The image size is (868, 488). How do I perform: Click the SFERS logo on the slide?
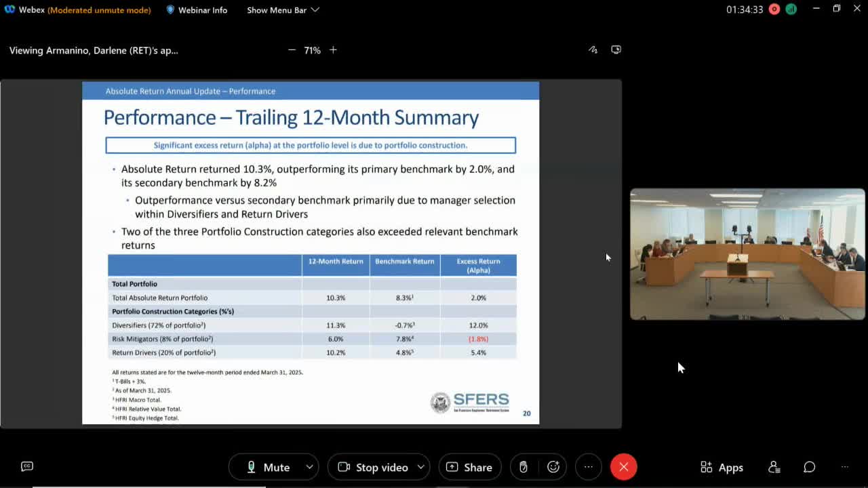click(x=470, y=403)
